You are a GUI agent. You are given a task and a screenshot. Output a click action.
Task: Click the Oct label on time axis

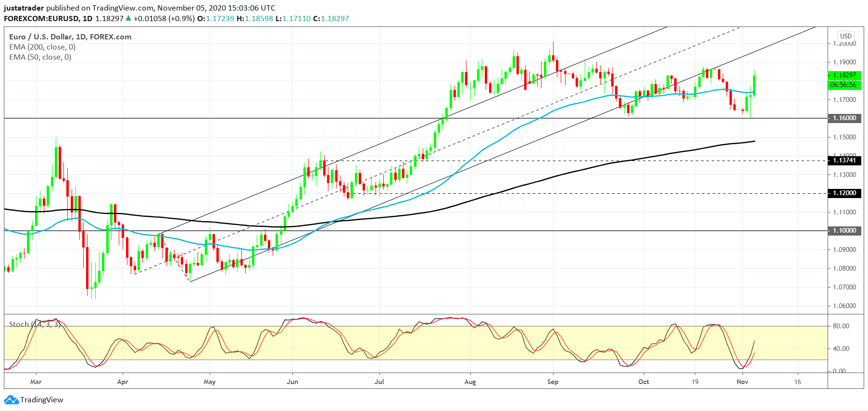(643, 382)
